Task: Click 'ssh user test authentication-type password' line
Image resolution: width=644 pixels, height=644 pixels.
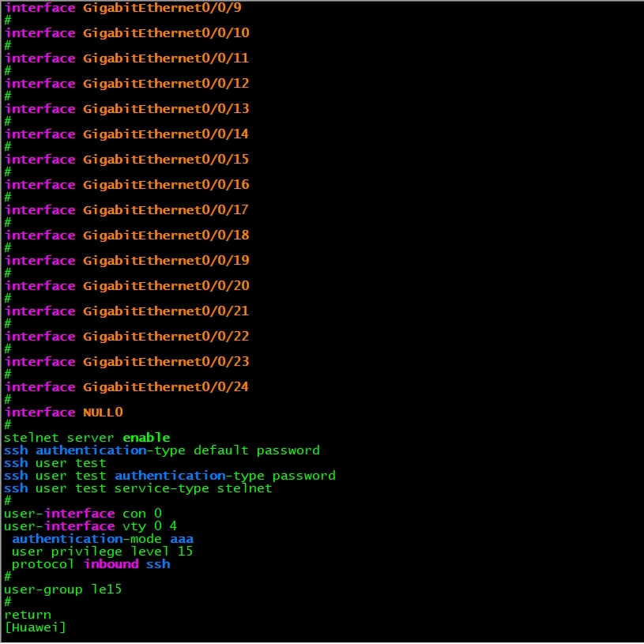Action: pos(170,476)
